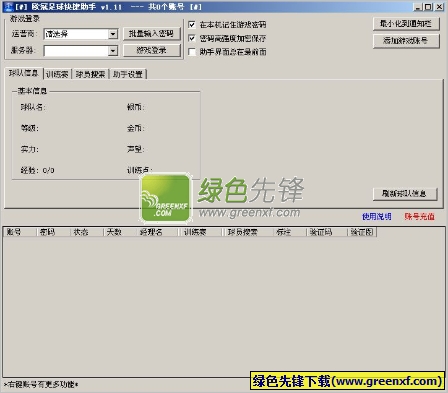This screenshot has width=448, height=393.
Task: Open the blue 使用说明 link
Action: coord(377,217)
